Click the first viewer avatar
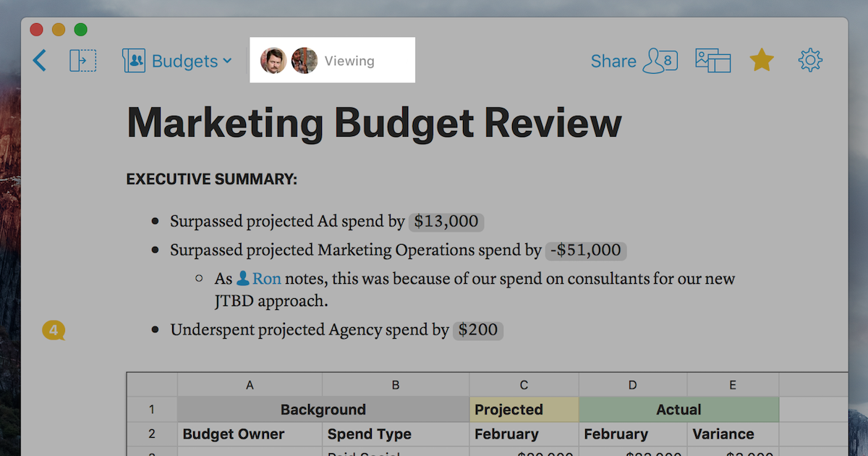The width and height of the screenshot is (868, 456). coord(273,61)
